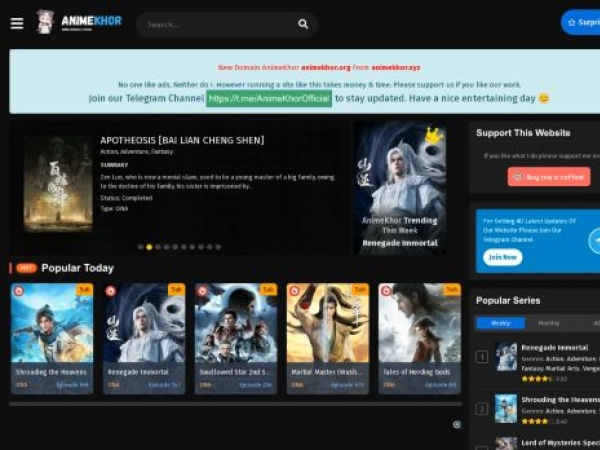Open the hamburger menu
Screen dimensions: 600x450
[17, 23]
